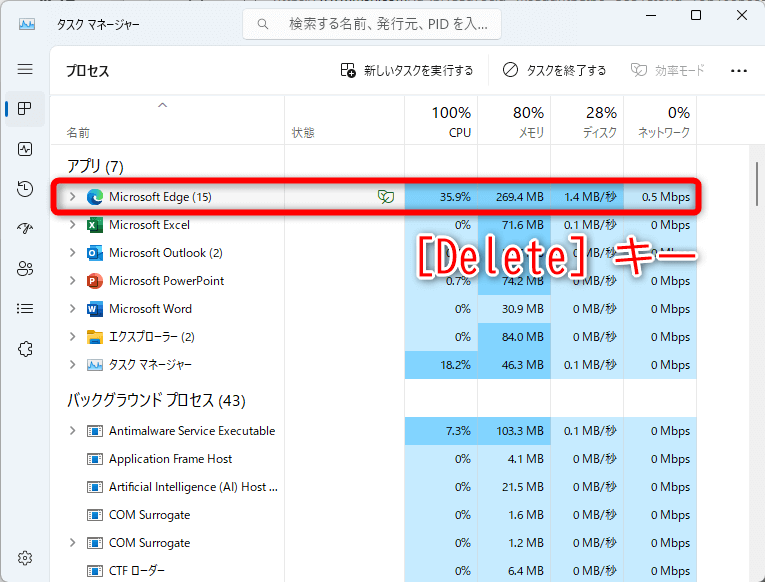This screenshot has width=765, height=582.
Task: Expand the Microsoft PowerPoint process group
Action: pos(73,281)
